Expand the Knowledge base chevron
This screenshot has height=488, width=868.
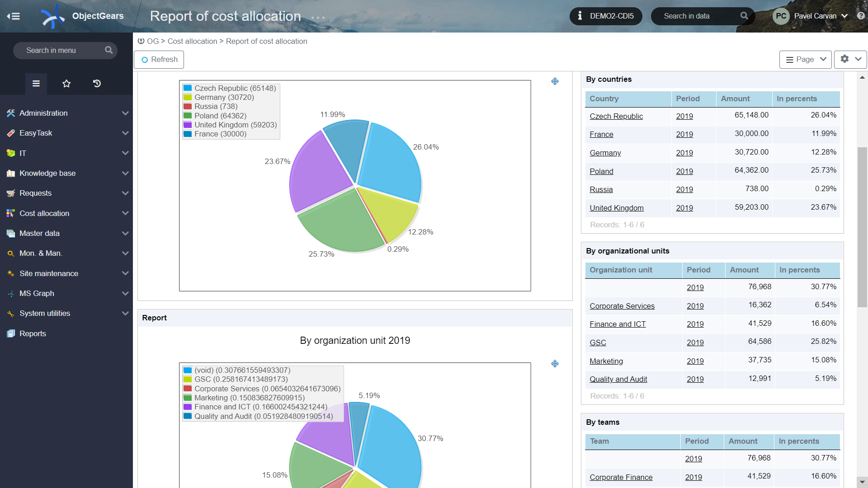pyautogui.click(x=125, y=173)
